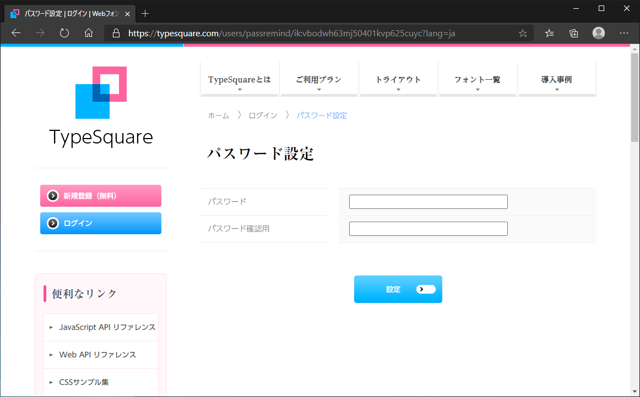Minimize the browser window
This screenshot has height=397, width=640.
576,8
